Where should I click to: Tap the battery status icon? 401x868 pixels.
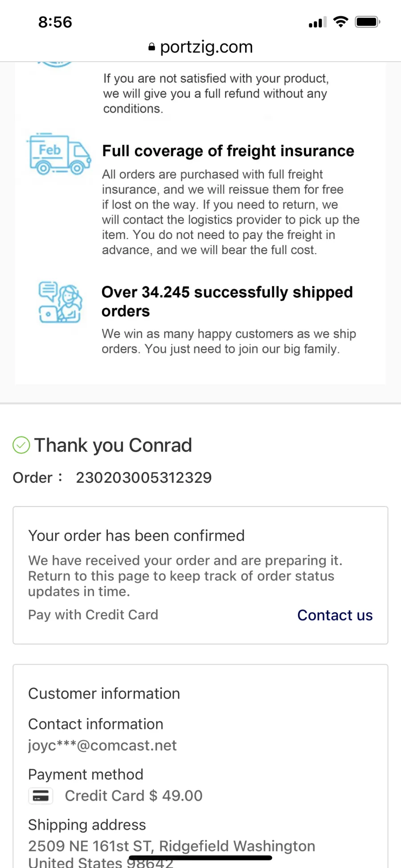point(368,22)
